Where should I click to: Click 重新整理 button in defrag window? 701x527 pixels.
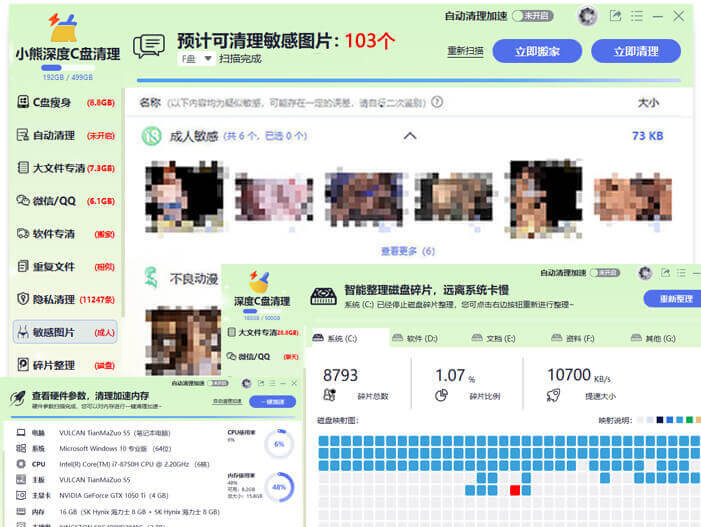point(673,299)
